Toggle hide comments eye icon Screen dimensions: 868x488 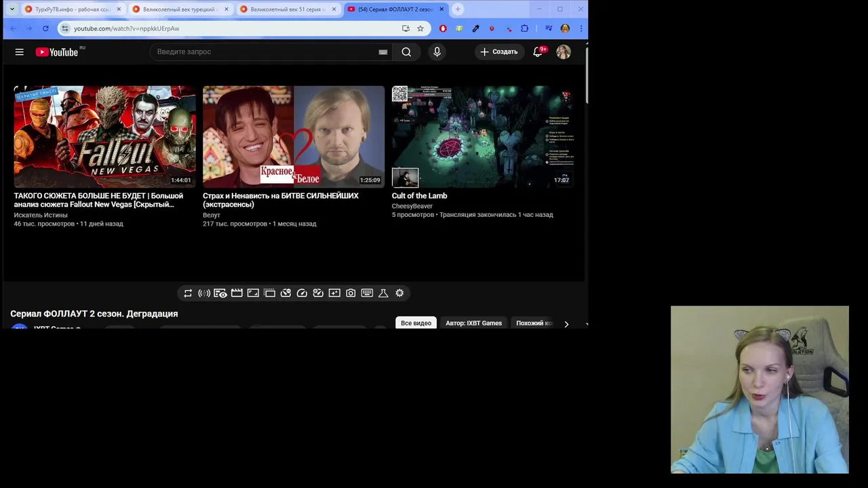click(x=220, y=293)
